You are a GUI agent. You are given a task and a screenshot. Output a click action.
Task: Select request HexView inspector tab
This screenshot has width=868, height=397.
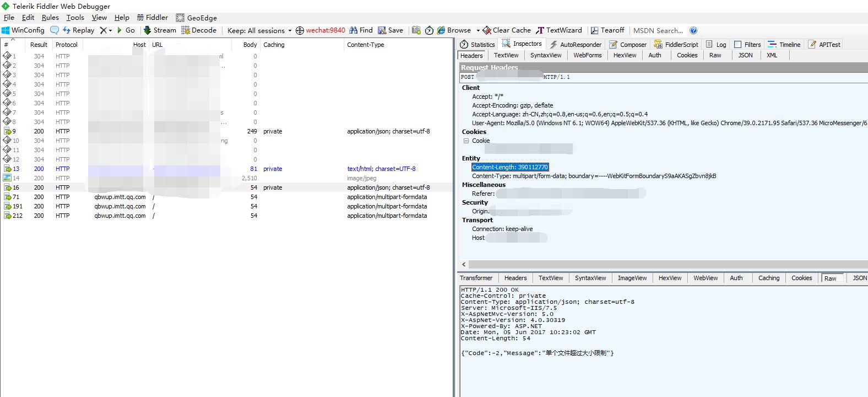[625, 55]
